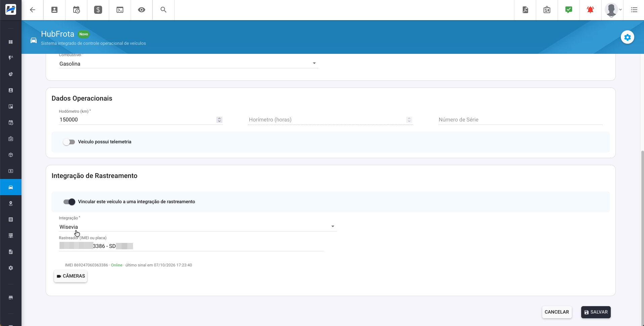This screenshot has width=644, height=326.
Task: Click the back arrow in the top toolbar
Action: (33, 10)
